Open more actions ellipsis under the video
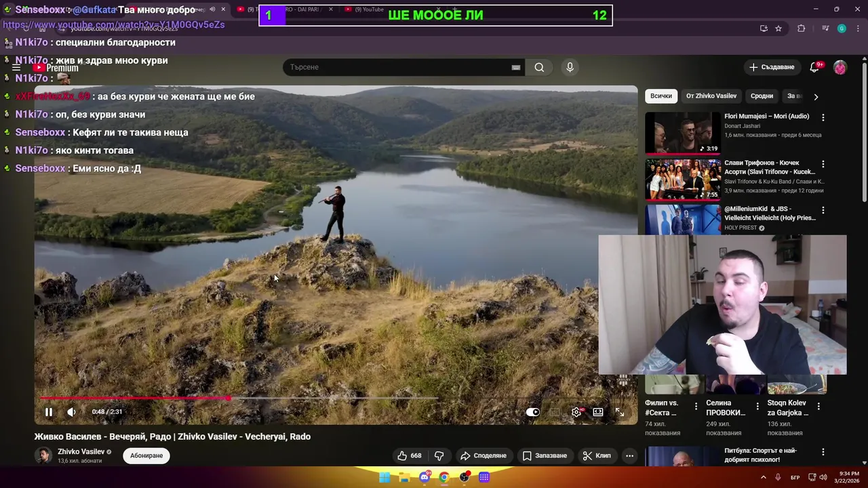Viewport: 868px width, 488px height. [629, 455]
